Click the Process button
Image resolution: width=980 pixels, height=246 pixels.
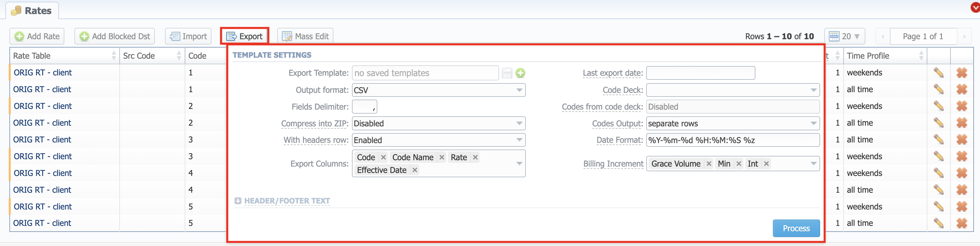point(796,228)
